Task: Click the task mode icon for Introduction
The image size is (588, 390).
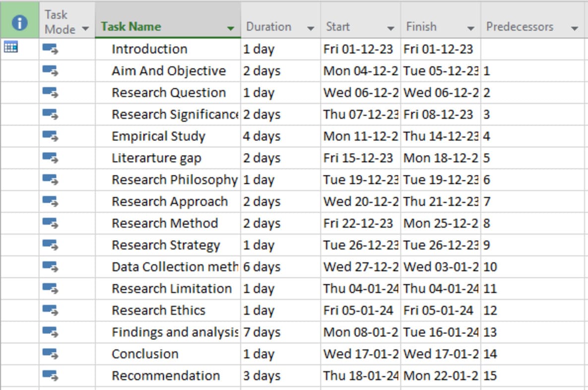Action: pyautogui.click(x=50, y=49)
